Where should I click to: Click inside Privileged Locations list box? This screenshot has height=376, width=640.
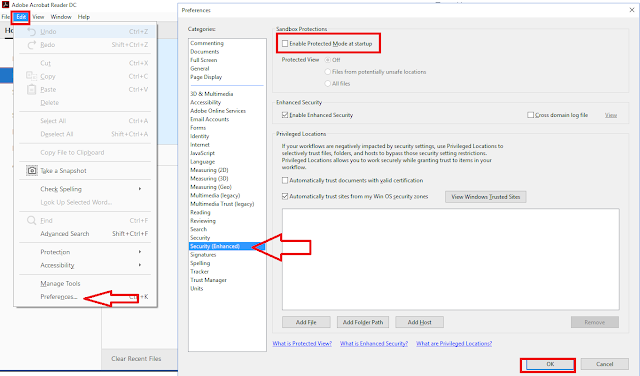pyautogui.click(x=451, y=259)
